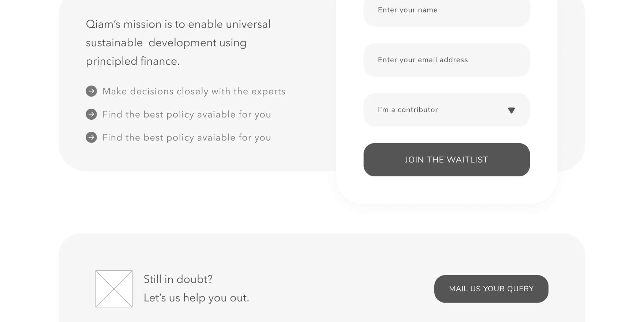
Task: Click the last bullet's circled arrow icon
Action: tap(91, 137)
